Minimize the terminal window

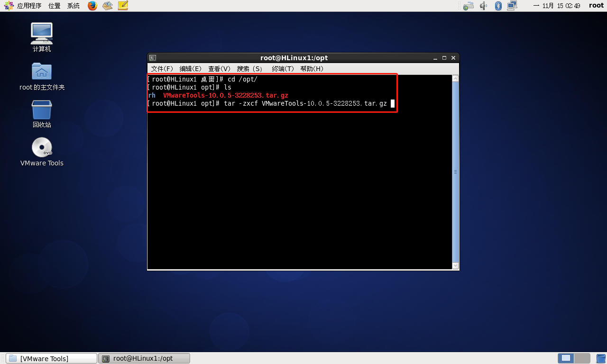[435, 58]
